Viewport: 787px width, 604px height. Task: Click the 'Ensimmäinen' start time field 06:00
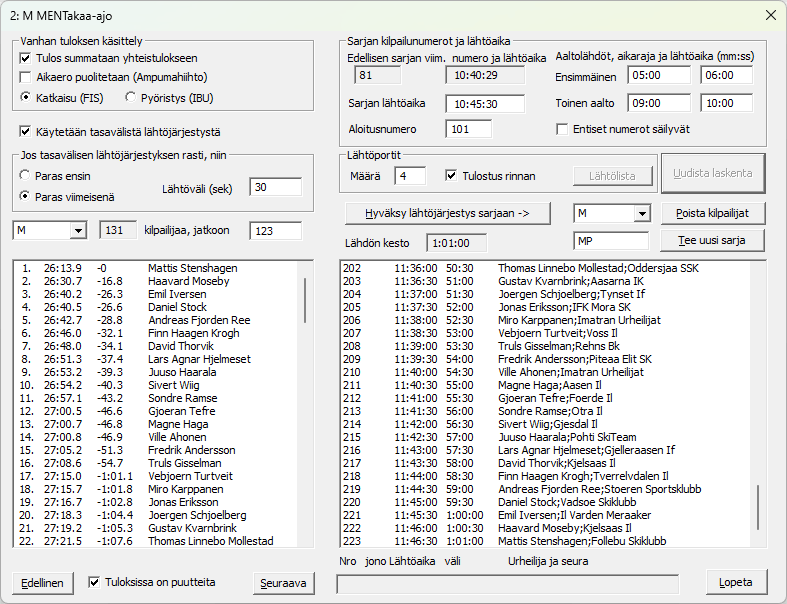(x=726, y=75)
